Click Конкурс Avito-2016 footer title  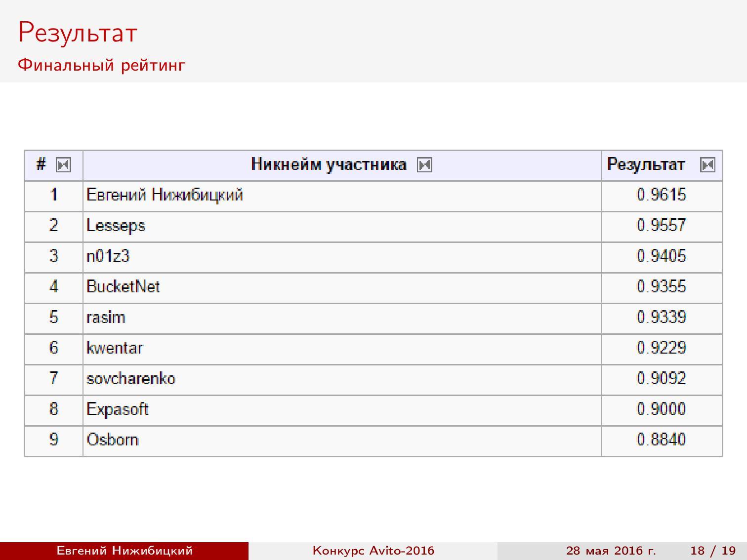click(373, 551)
